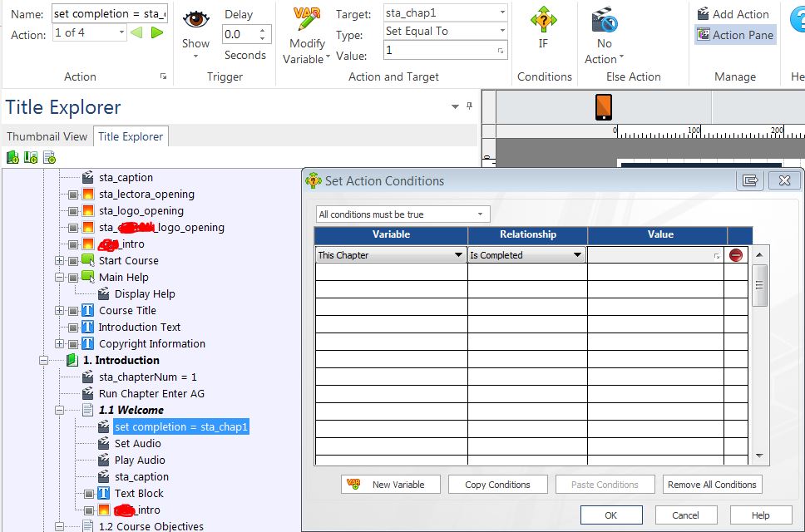
Task: Click the Modify Variable action icon
Action: pyautogui.click(x=307, y=19)
